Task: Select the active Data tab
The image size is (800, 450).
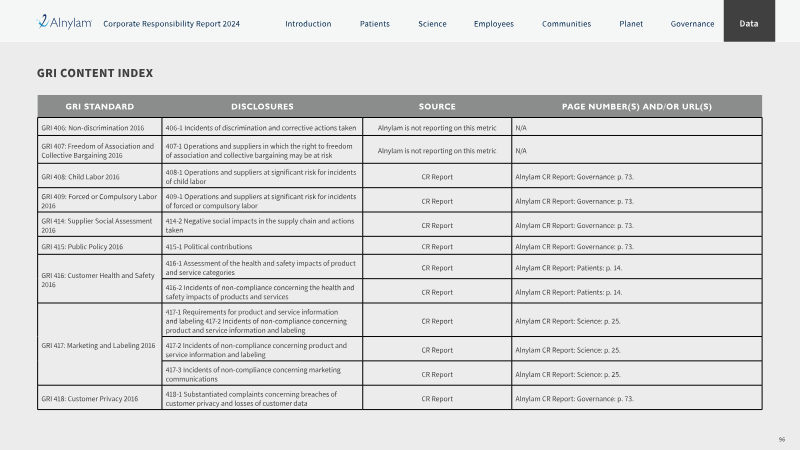Action: pos(749,21)
